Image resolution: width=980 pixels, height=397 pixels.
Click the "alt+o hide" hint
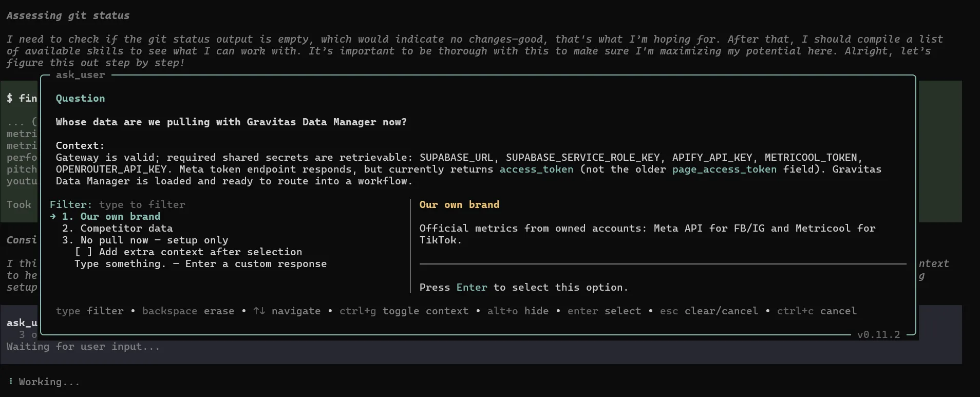518,311
